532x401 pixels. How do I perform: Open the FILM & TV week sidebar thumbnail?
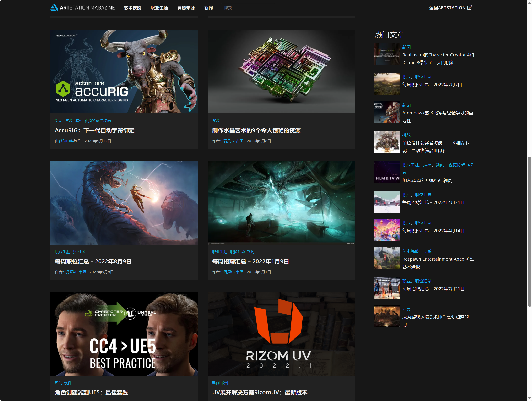coord(387,172)
